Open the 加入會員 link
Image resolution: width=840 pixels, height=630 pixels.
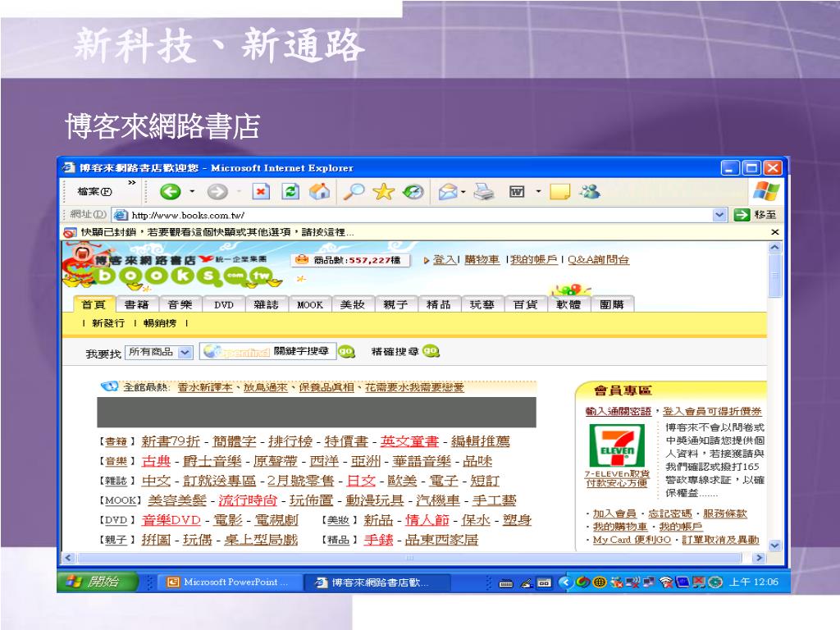614,514
